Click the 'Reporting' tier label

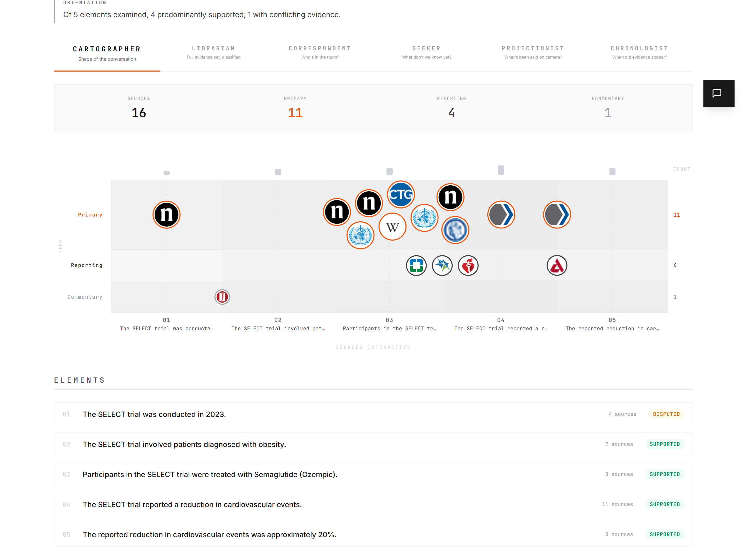pyautogui.click(x=86, y=265)
